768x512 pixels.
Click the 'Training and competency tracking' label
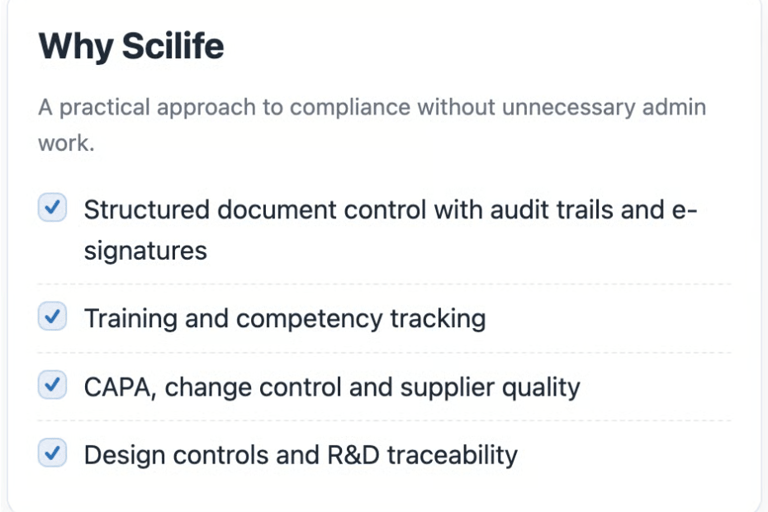point(284,318)
